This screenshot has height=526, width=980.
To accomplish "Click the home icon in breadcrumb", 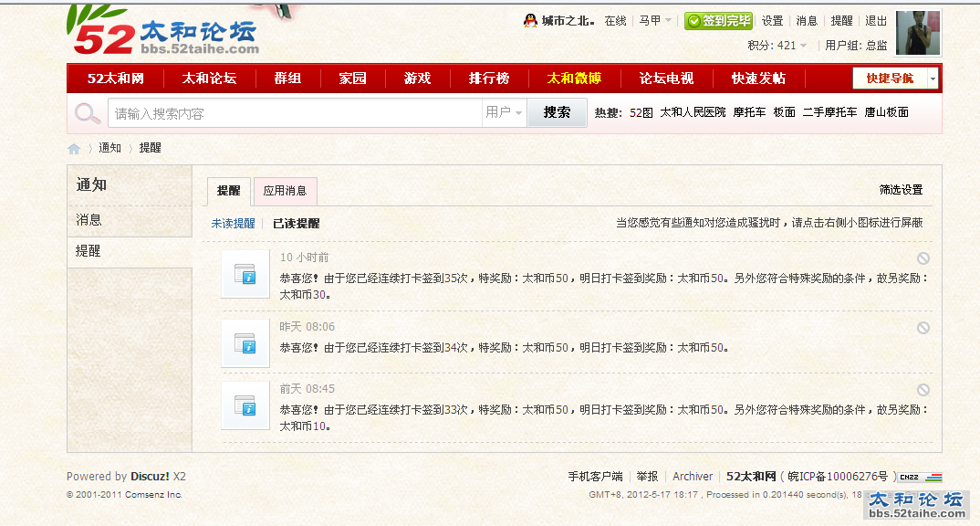I will tap(74, 149).
